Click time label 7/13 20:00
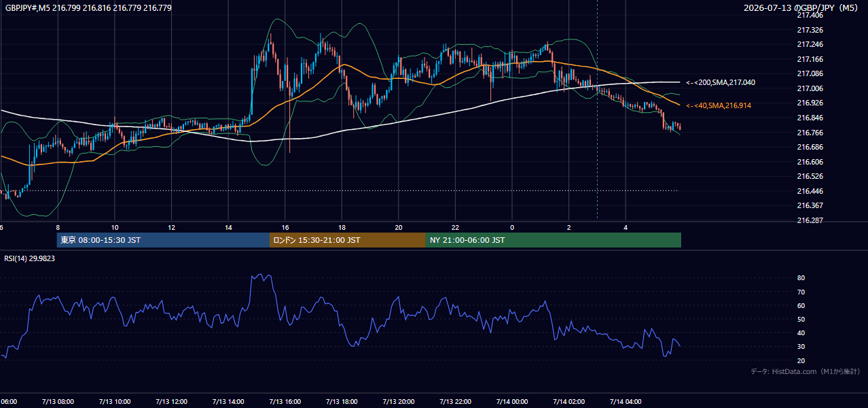The image size is (868, 408). tap(399, 401)
